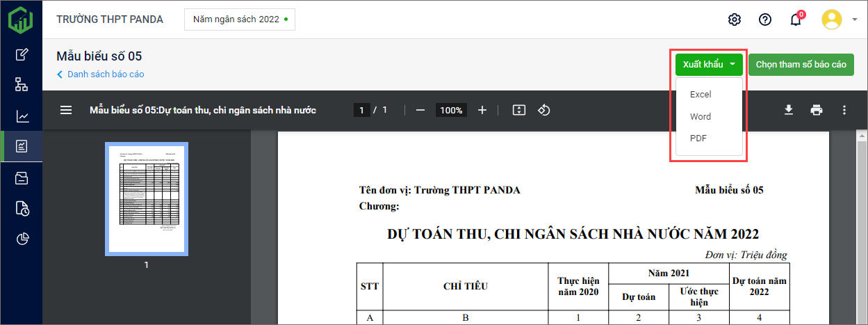Rotate the PDF page
The image size is (868, 325).
(x=545, y=110)
